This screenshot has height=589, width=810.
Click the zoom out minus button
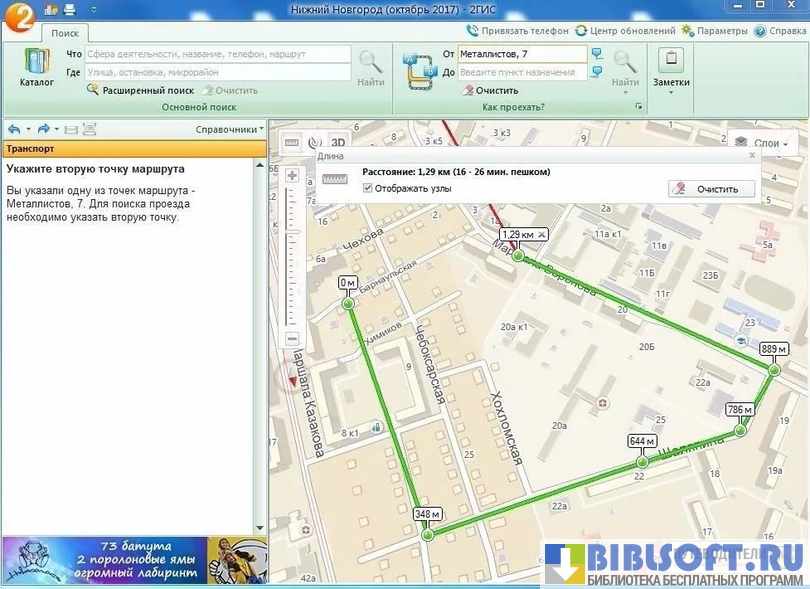pyautogui.click(x=292, y=338)
